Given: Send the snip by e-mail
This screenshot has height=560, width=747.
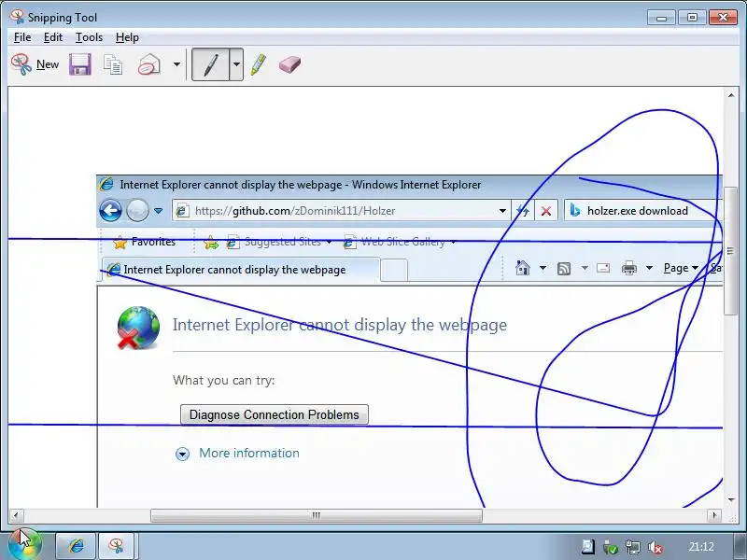Looking at the screenshot, I should (x=149, y=64).
